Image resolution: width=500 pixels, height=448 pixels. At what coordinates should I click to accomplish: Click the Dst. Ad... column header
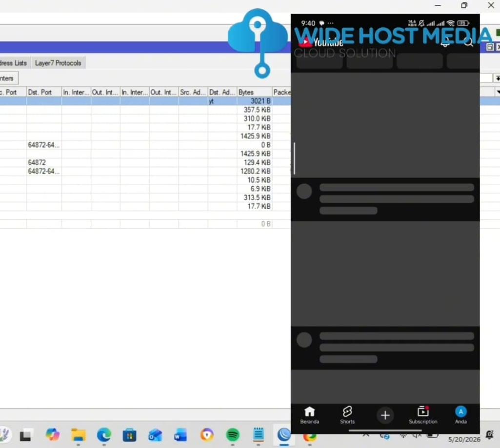(222, 92)
